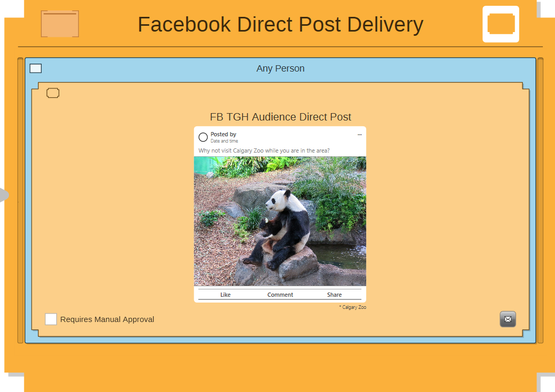Click the 'Requires Manual Approval' label
Screen dimensions: 555x392
point(107,319)
